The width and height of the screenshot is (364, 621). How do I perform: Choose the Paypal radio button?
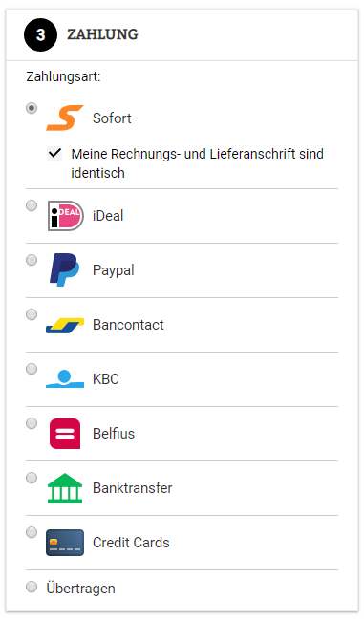[32, 260]
